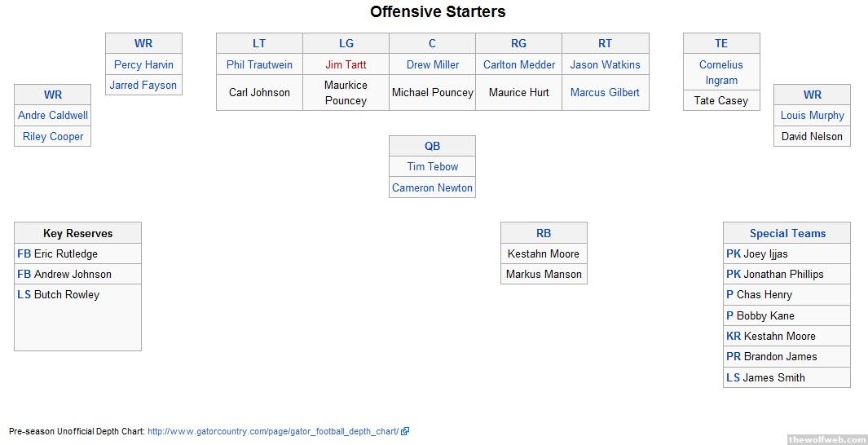Click the Cameron Newton link
The image size is (868, 445).
[x=432, y=187]
